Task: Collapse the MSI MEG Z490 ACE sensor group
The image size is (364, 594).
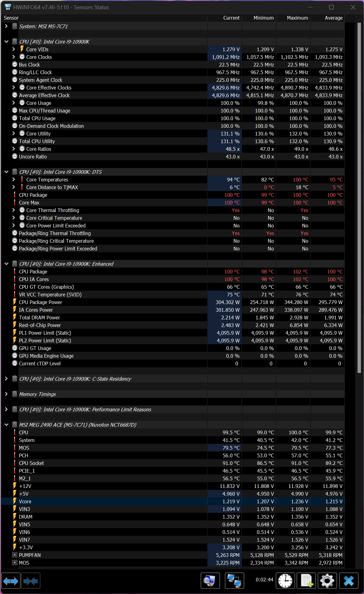Action: (6, 425)
